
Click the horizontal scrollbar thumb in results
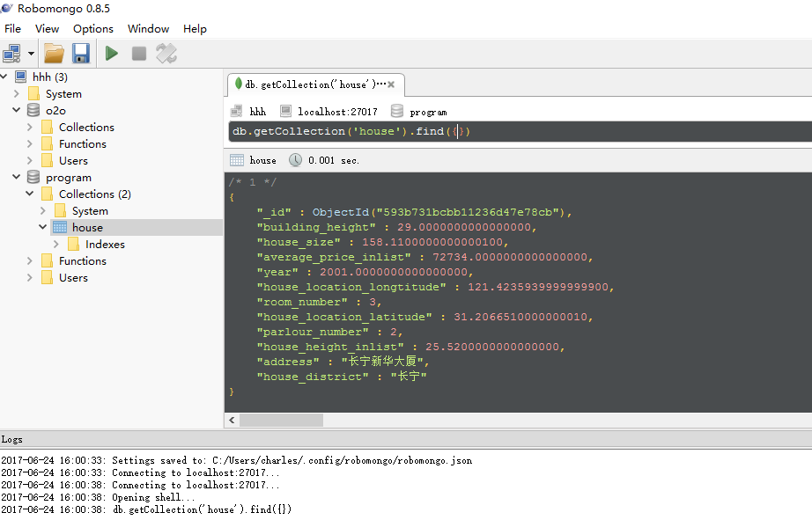pos(281,421)
